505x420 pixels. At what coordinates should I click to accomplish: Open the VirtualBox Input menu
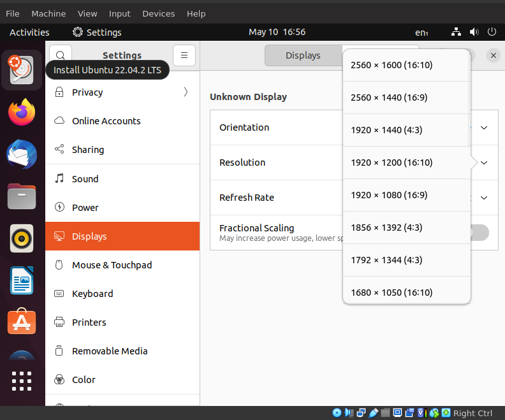(x=119, y=13)
